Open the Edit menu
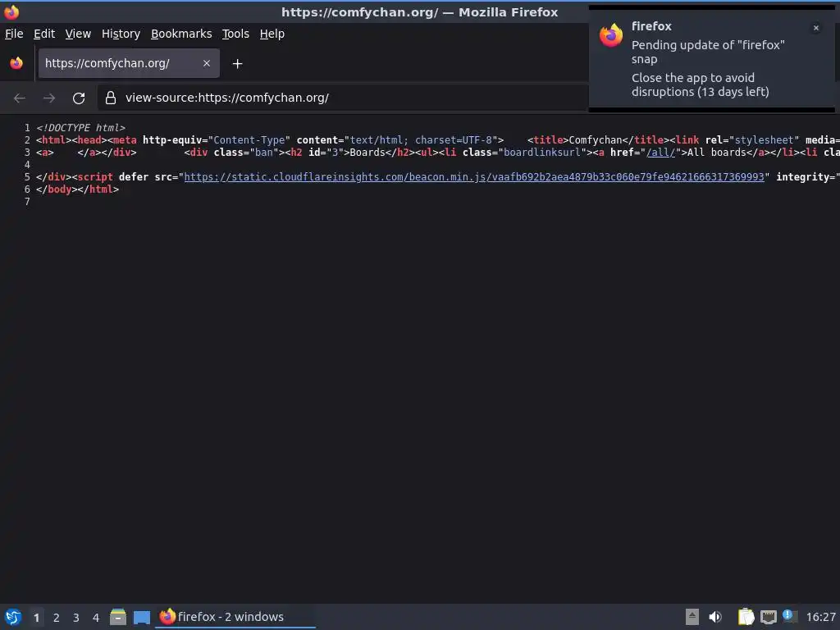The image size is (840, 630). coord(44,34)
